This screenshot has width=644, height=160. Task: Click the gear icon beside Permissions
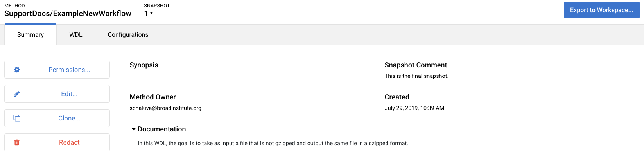(17, 70)
